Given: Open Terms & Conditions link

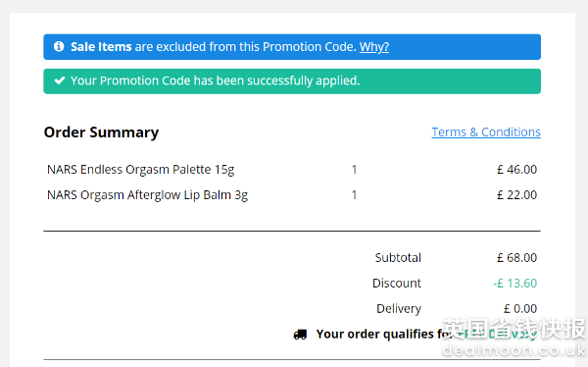Looking at the screenshot, I should pyautogui.click(x=486, y=132).
